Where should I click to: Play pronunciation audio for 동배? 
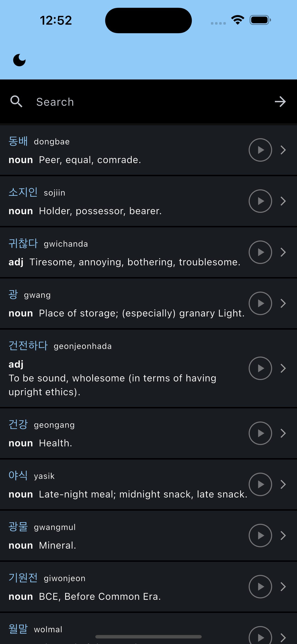click(x=260, y=150)
